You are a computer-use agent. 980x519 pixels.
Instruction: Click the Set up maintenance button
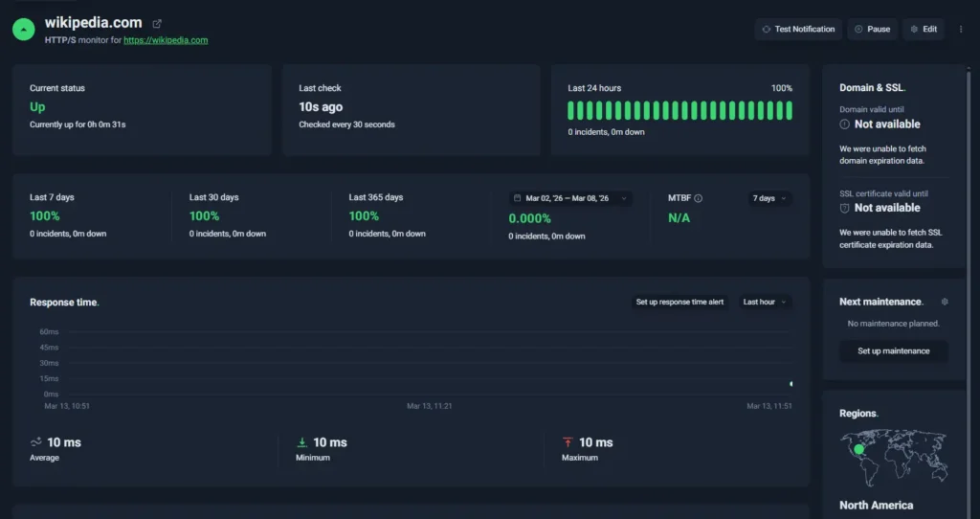click(x=893, y=350)
